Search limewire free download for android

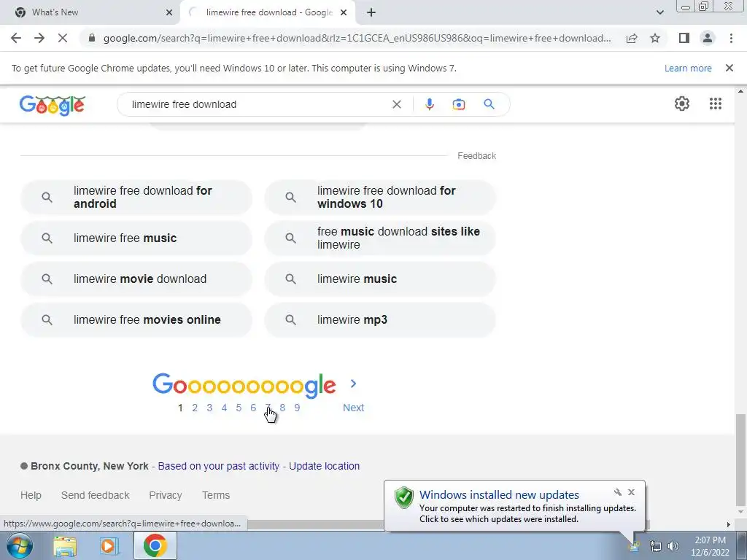(136, 197)
